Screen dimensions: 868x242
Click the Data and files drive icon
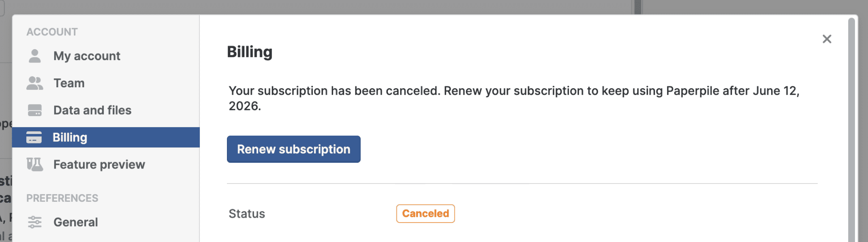(35, 110)
